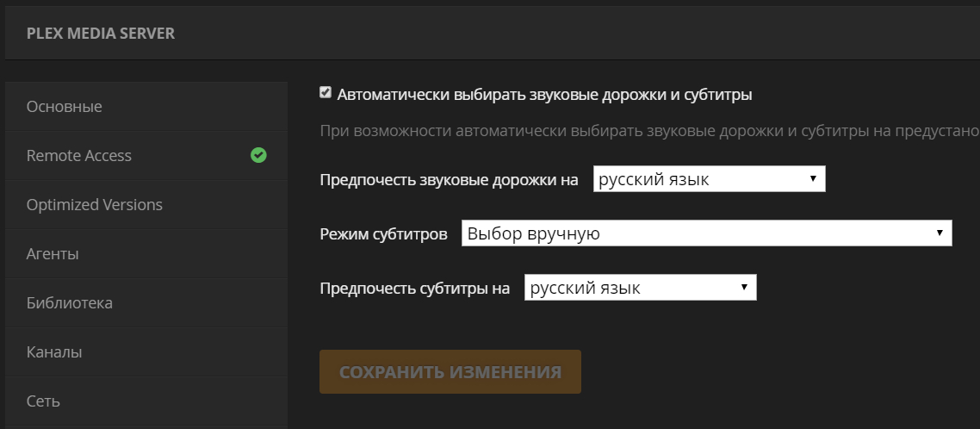980x429 pixels.
Task: Open the preferred subtitle language dropdown
Action: (x=640, y=289)
